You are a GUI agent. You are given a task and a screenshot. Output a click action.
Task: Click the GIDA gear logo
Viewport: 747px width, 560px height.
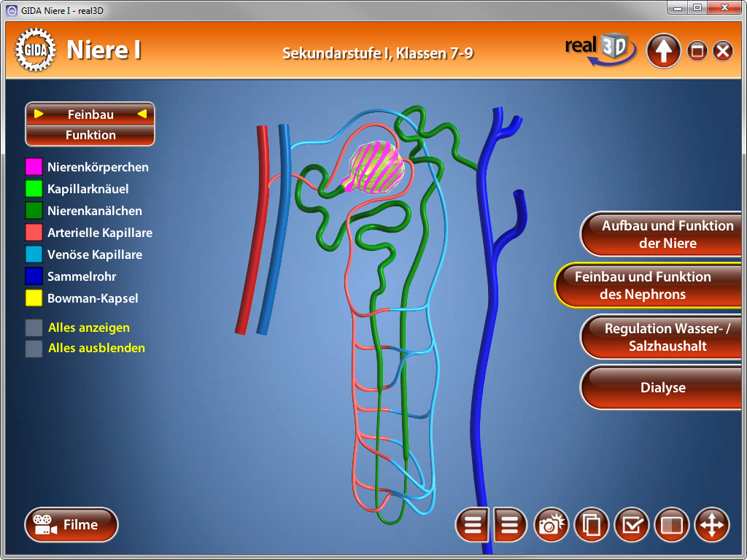point(35,49)
